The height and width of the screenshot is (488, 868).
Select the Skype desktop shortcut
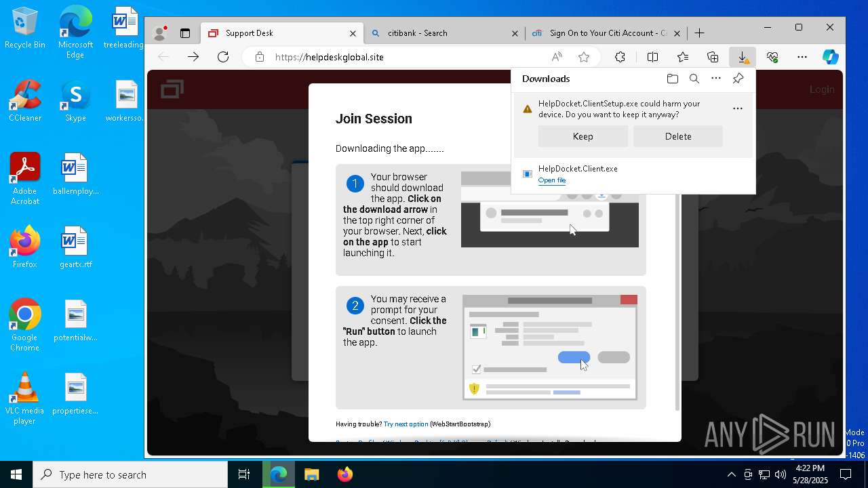pos(75,102)
